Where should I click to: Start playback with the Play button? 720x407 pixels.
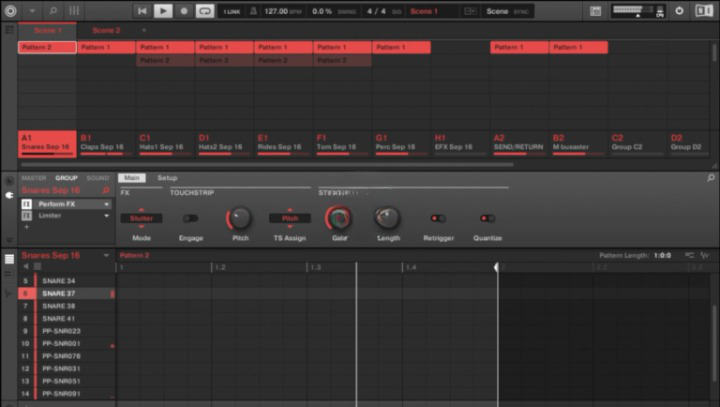pyautogui.click(x=163, y=11)
